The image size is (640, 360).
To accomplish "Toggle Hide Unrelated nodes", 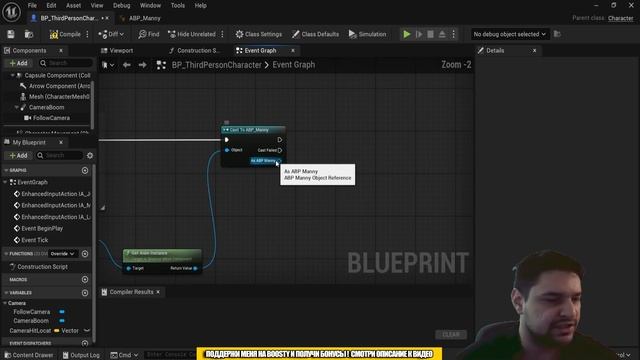I will (192, 34).
